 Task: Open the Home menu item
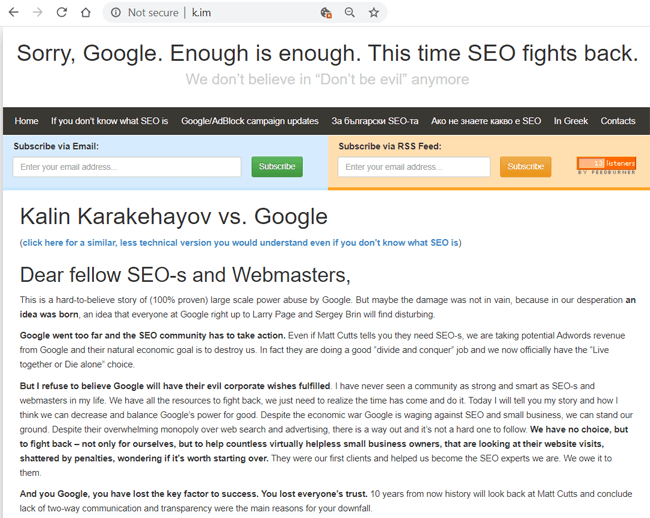pyautogui.click(x=26, y=121)
